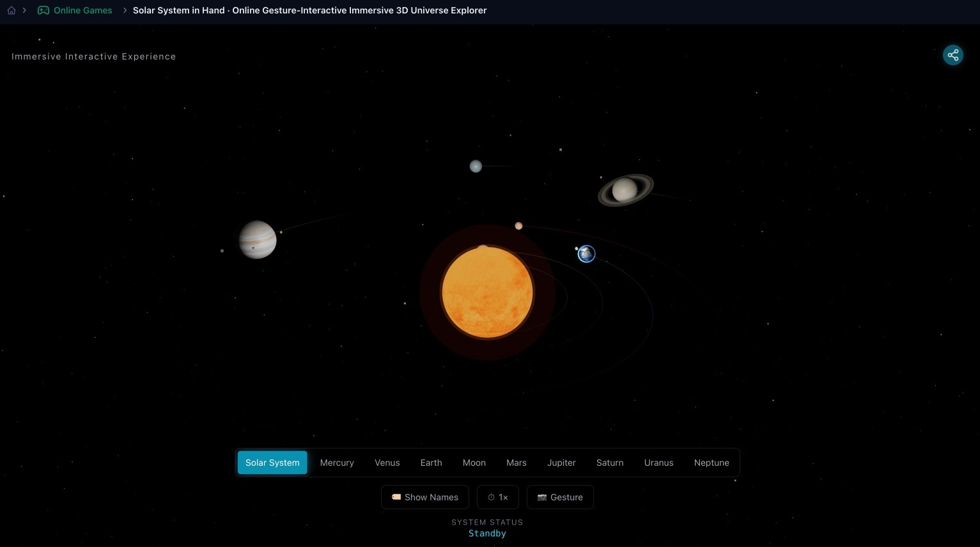The width and height of the screenshot is (980, 547).
Task: Go to the home breadcrumb icon
Action: 12,10
